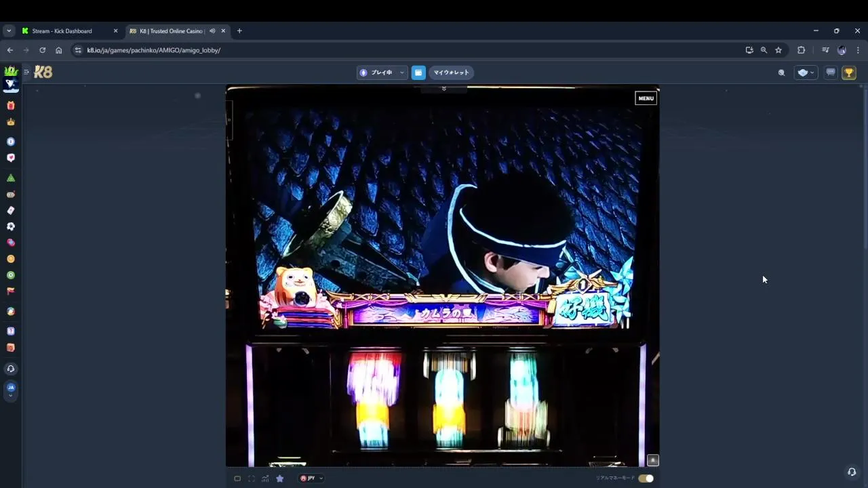The width and height of the screenshot is (868, 488).
Task: Open Chrome tab search dropdown arrow
Action: coord(9,30)
